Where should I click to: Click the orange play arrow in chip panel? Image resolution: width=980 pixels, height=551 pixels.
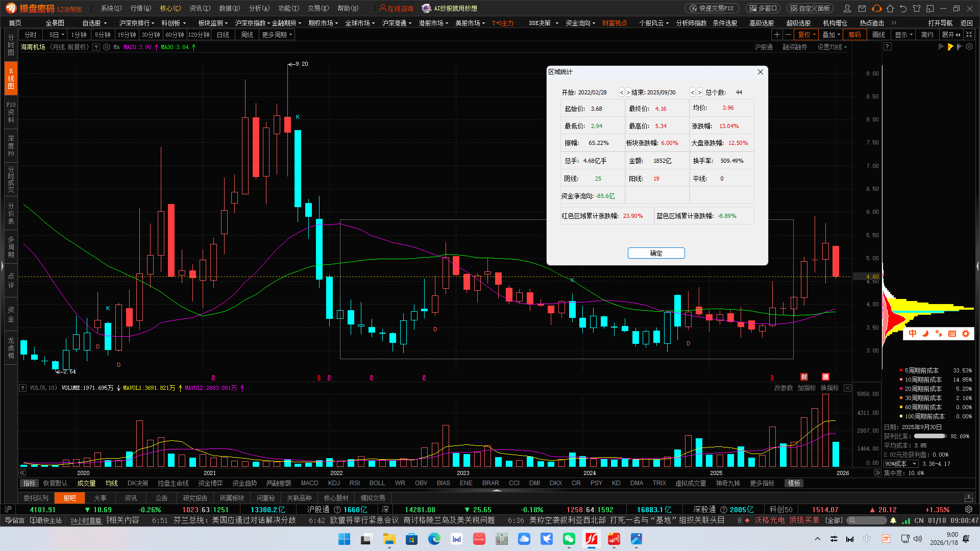pyautogui.click(x=950, y=47)
